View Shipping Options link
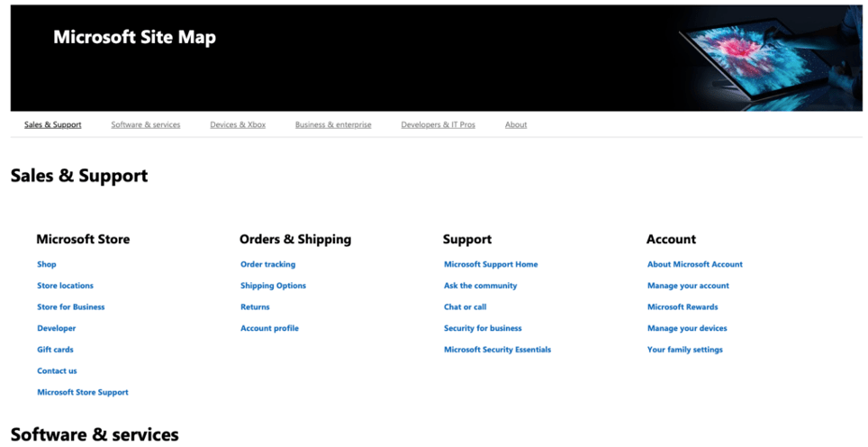The width and height of the screenshot is (868, 447). pyautogui.click(x=273, y=286)
